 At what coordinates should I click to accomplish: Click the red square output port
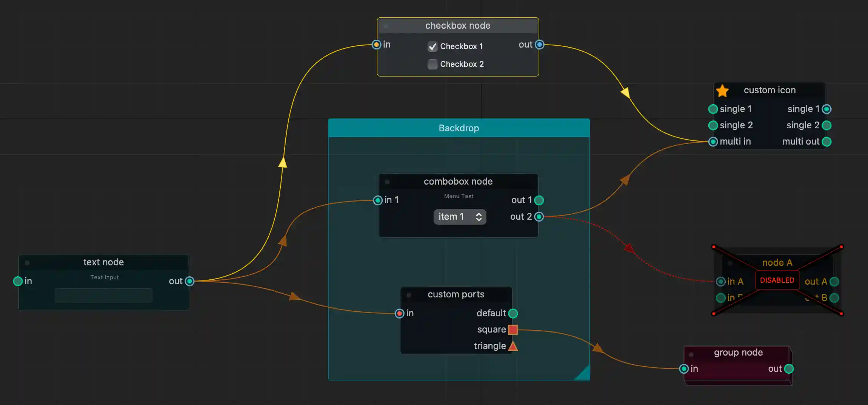pyautogui.click(x=513, y=330)
